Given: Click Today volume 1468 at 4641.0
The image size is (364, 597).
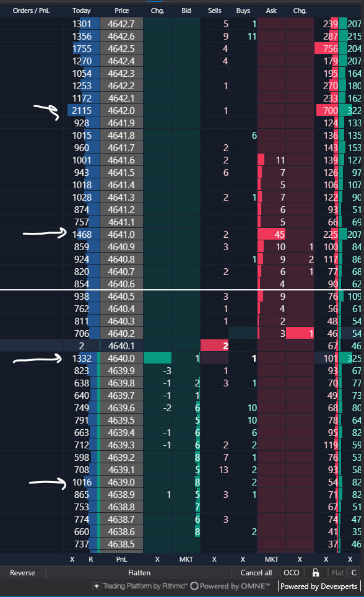Looking at the screenshot, I should point(82,235).
